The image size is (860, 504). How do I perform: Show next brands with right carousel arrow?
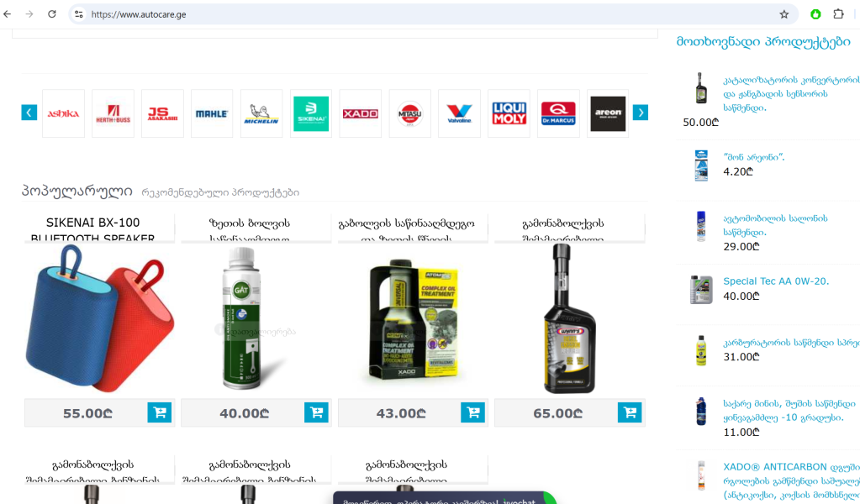pos(640,113)
